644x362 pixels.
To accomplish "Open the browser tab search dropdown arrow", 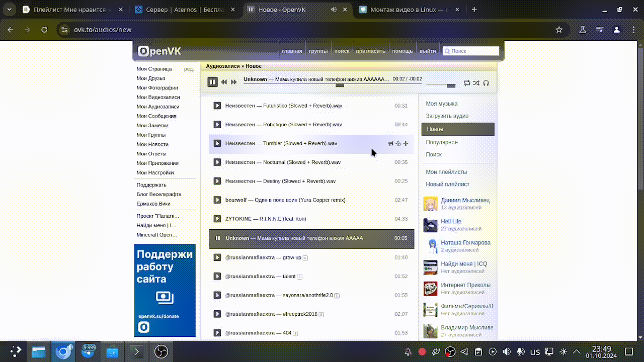I will click(x=9, y=10).
